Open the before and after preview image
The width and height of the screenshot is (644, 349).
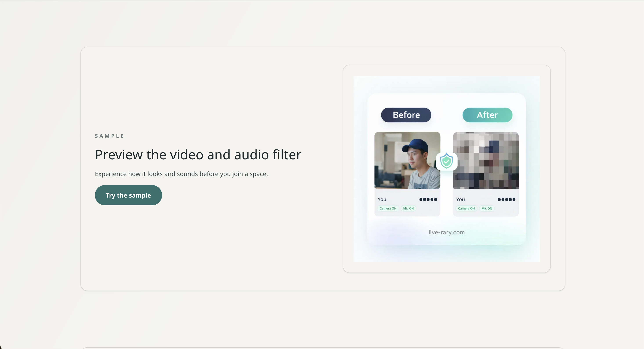tap(447, 169)
